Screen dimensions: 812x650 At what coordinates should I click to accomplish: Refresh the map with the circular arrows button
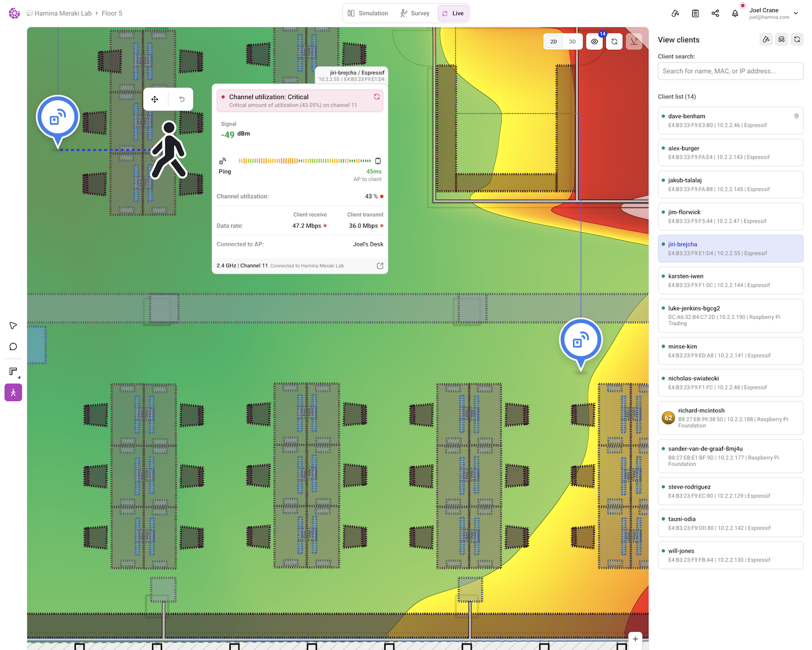tap(614, 42)
